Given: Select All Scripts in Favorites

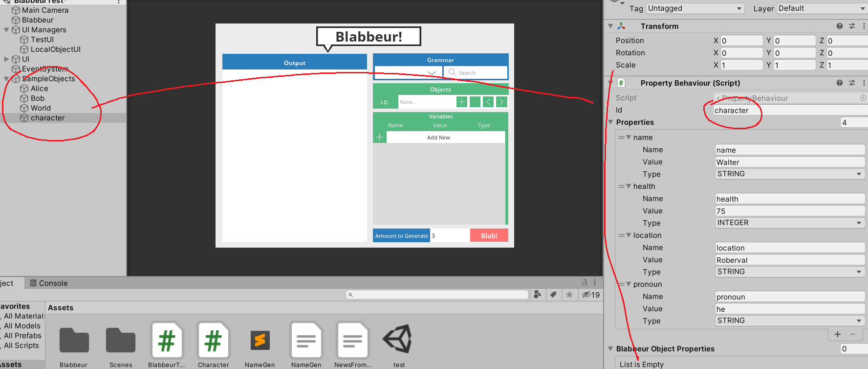Looking at the screenshot, I should (x=21, y=346).
